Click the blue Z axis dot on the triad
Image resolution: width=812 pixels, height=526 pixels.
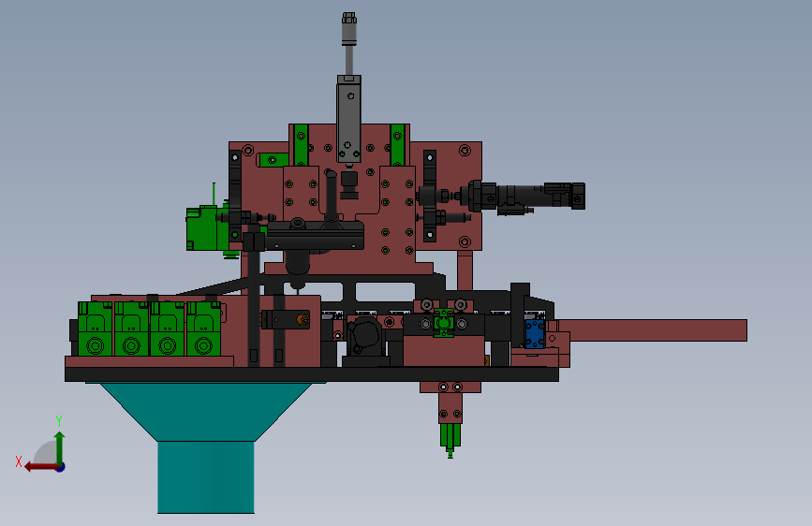click(x=61, y=467)
